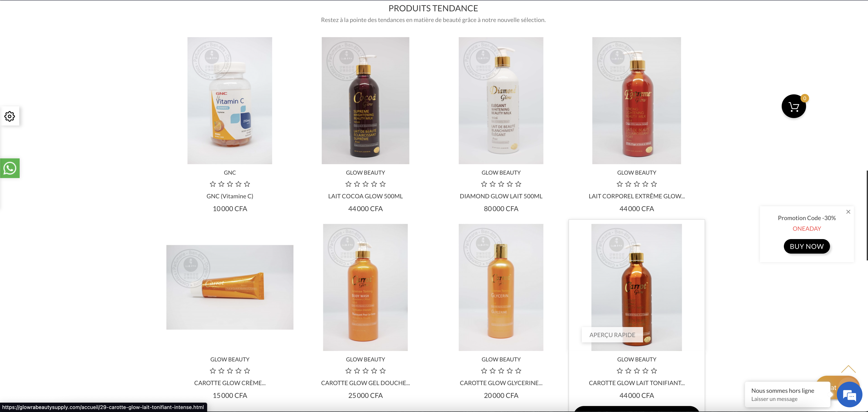Image resolution: width=868 pixels, height=412 pixels.
Task: Open the Carotte Glow Gel Douche image
Action: click(365, 287)
